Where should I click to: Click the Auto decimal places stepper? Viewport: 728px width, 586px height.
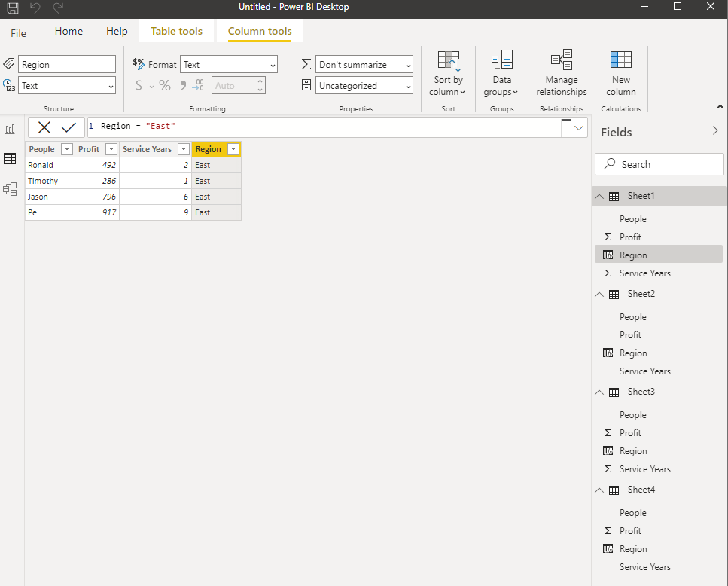[x=239, y=85]
